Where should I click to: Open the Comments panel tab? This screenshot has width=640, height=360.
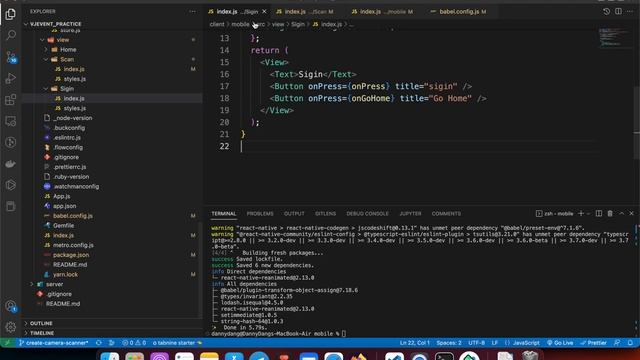pyautogui.click(x=446, y=213)
